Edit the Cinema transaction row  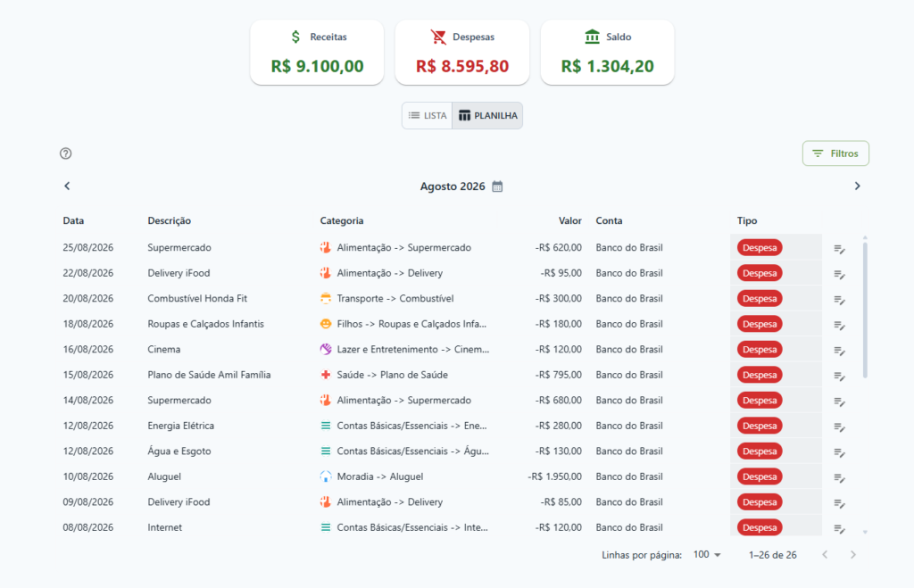coord(839,351)
